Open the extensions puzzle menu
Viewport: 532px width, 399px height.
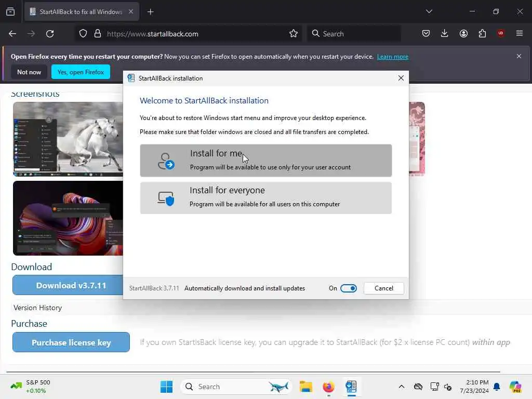tap(482, 33)
